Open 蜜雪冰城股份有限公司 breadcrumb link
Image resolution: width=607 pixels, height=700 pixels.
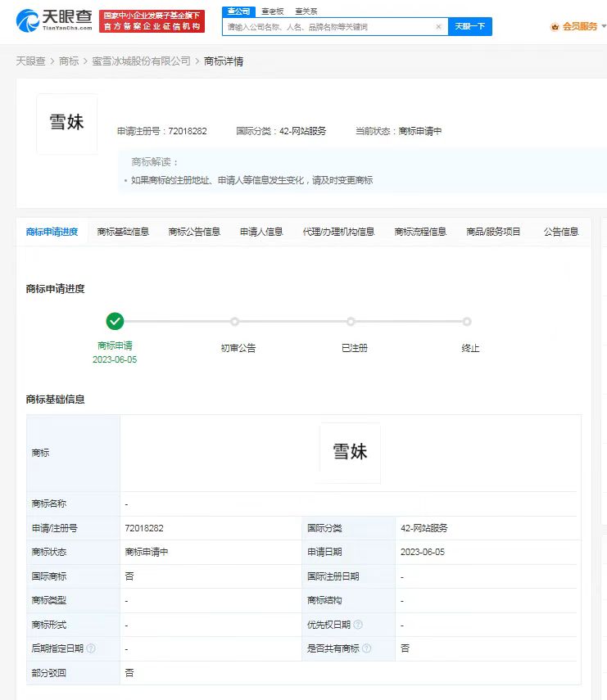point(141,61)
